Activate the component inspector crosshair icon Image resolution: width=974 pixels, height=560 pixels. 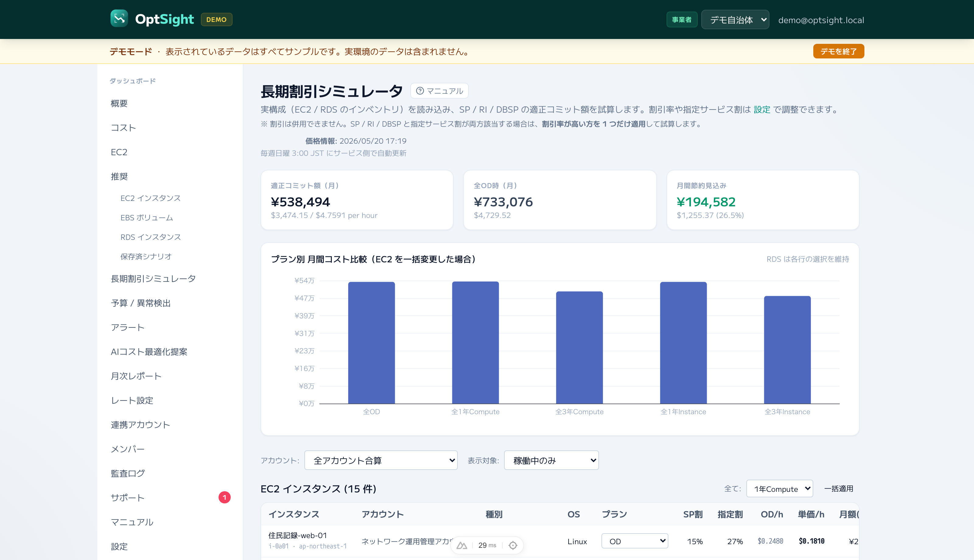[513, 545]
